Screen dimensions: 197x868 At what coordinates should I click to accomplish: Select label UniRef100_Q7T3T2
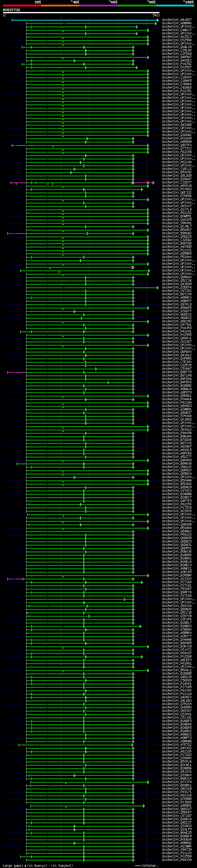[177, 149]
